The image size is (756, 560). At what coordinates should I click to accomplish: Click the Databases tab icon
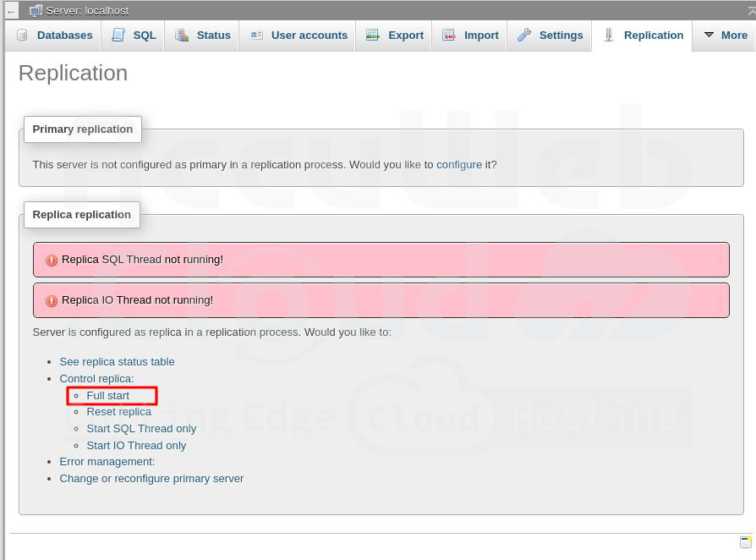pos(22,36)
